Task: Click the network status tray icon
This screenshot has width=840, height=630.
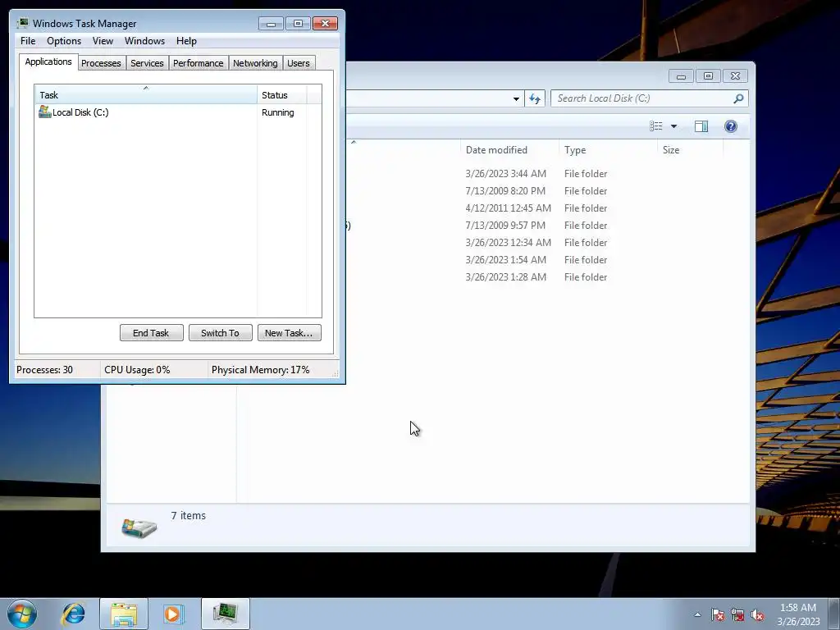Action: (x=737, y=614)
